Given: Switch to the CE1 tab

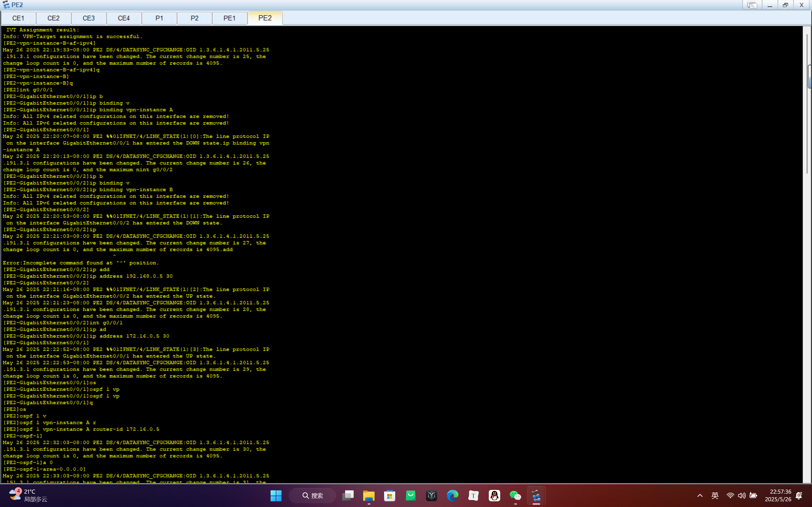Looking at the screenshot, I should [18, 18].
